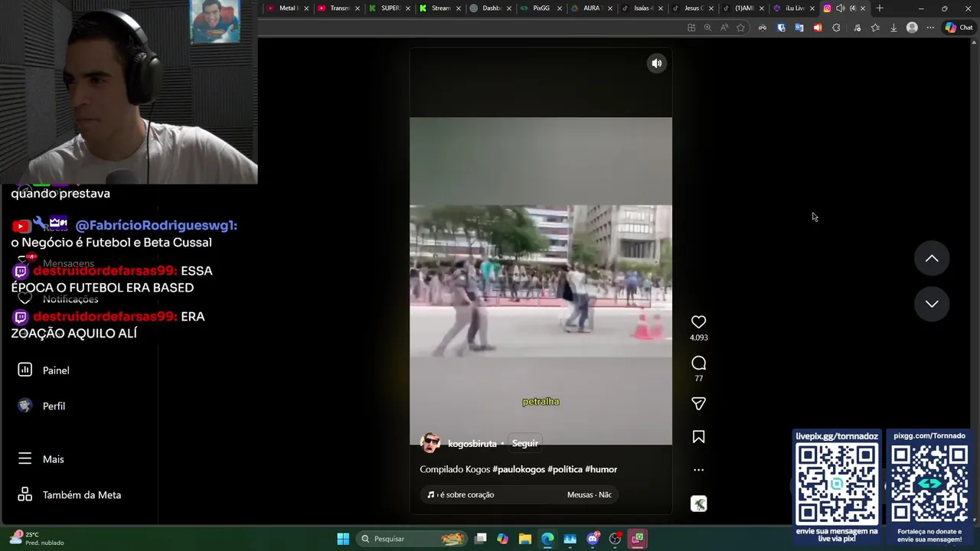980x551 pixels.
Task: Expand the Mais menu in the sidebar
Action: [x=42, y=459]
